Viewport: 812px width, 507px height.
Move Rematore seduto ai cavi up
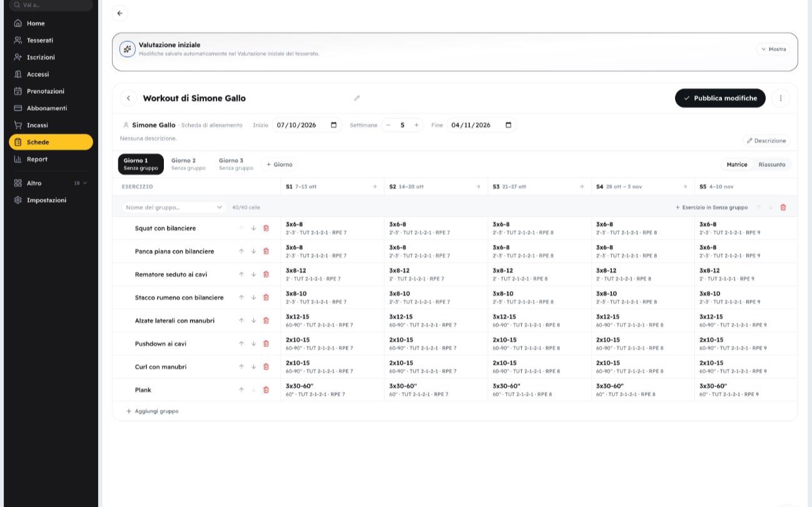point(241,274)
